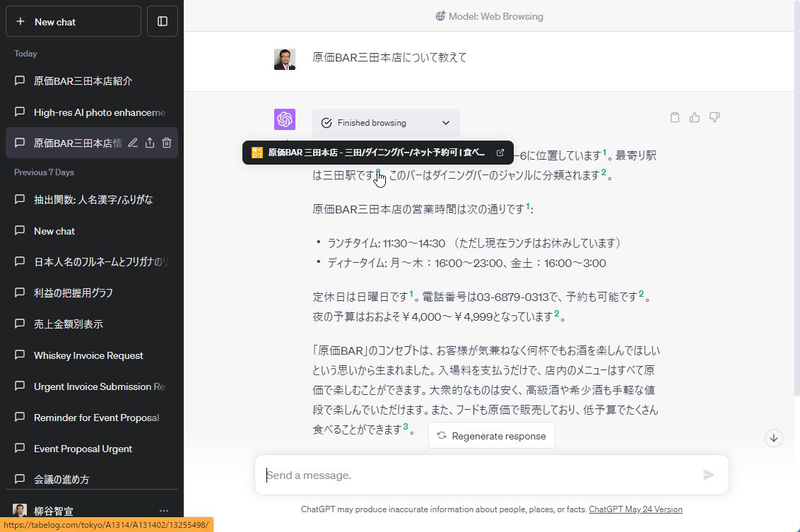Image resolution: width=800 pixels, height=532 pixels.
Task: Open chat 利益の把握用グラフ
Action: (91, 293)
